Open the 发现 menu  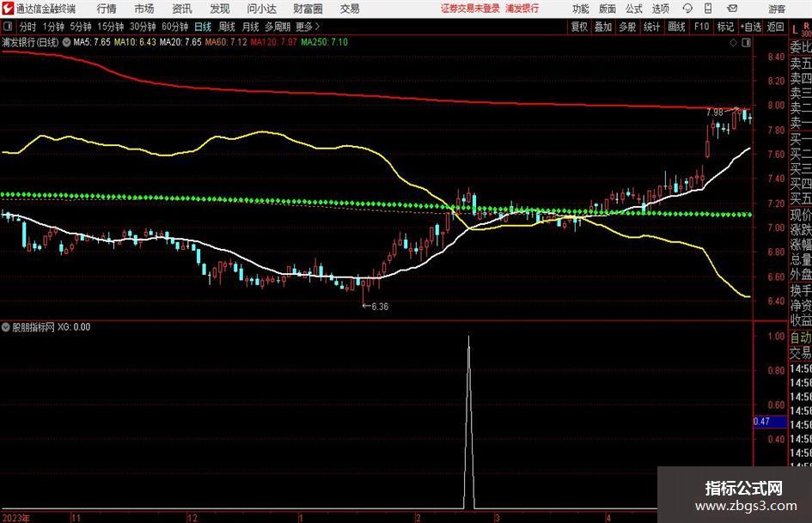pos(220,9)
